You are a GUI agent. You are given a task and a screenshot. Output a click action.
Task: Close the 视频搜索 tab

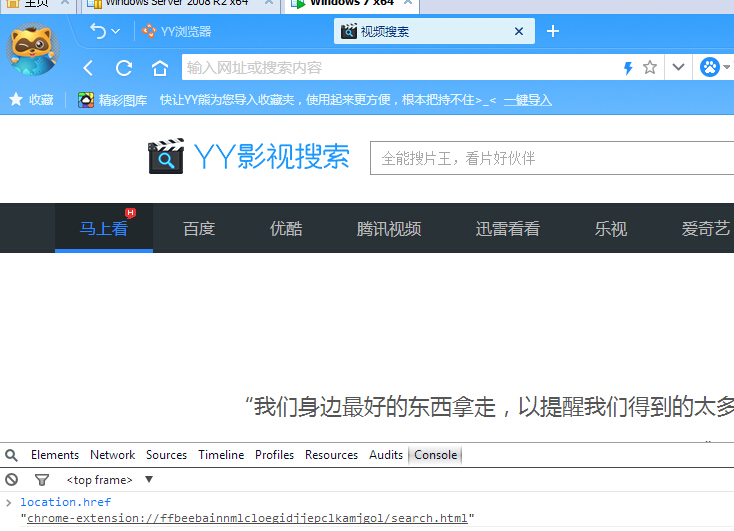pos(519,31)
